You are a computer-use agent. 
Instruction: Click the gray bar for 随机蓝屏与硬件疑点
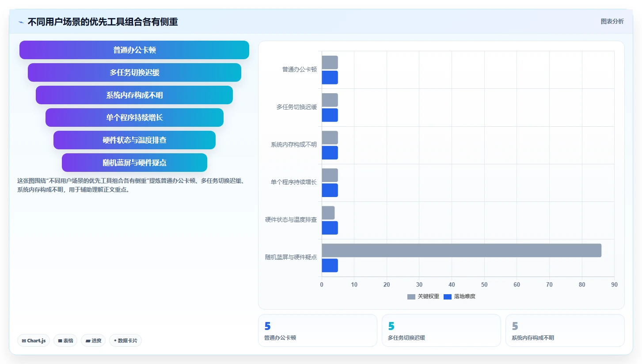pos(461,250)
